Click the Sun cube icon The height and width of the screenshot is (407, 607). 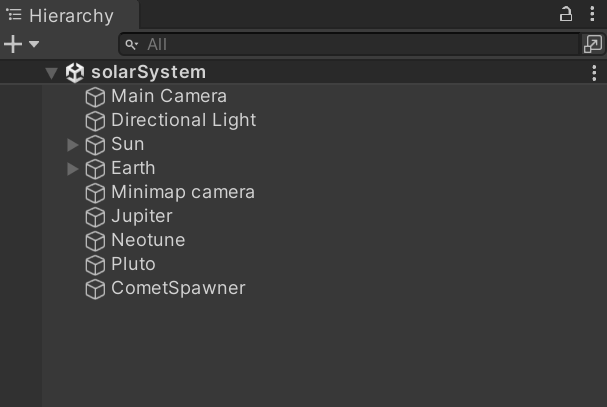95,145
